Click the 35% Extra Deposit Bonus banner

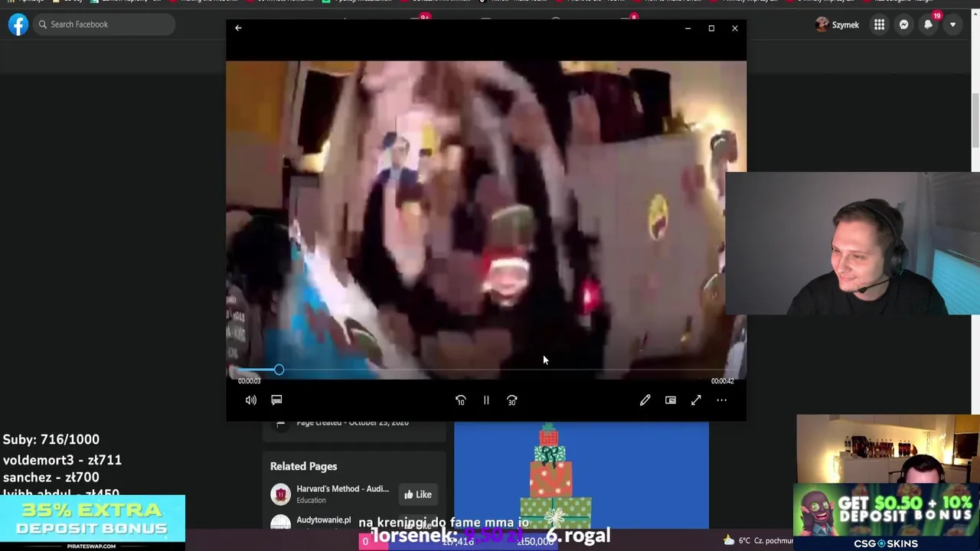(93, 523)
